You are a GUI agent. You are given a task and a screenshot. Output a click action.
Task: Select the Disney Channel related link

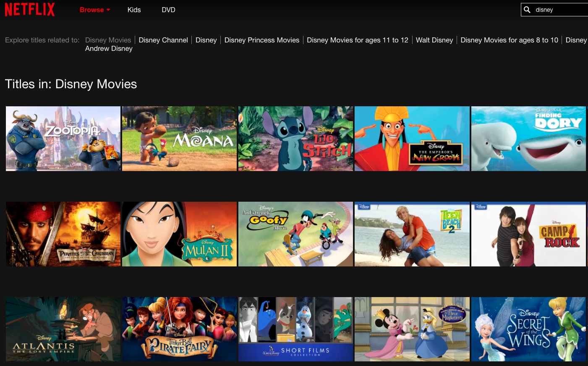tap(163, 40)
